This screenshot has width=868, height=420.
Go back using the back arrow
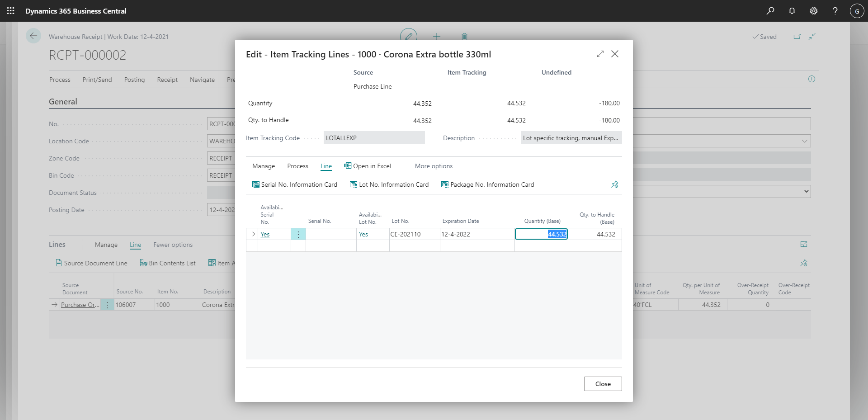click(x=33, y=36)
